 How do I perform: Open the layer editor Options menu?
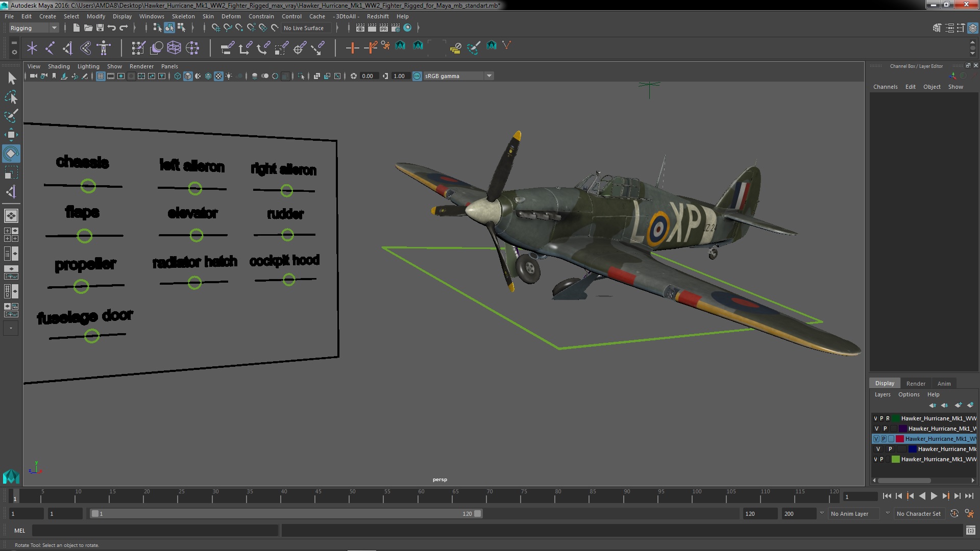pyautogui.click(x=909, y=394)
